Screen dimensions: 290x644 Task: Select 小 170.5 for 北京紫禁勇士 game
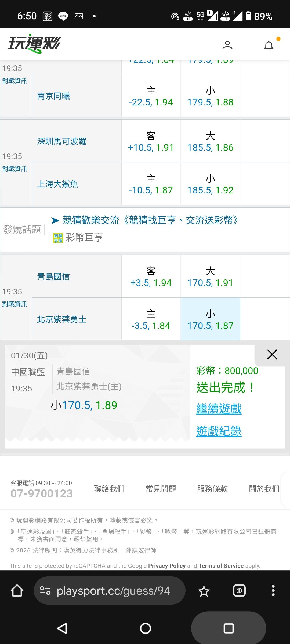coord(210,319)
